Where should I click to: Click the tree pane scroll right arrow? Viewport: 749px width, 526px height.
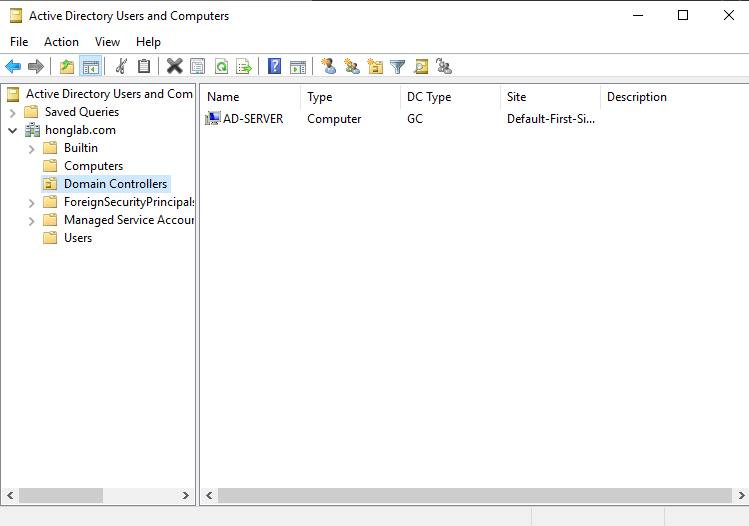(186, 495)
